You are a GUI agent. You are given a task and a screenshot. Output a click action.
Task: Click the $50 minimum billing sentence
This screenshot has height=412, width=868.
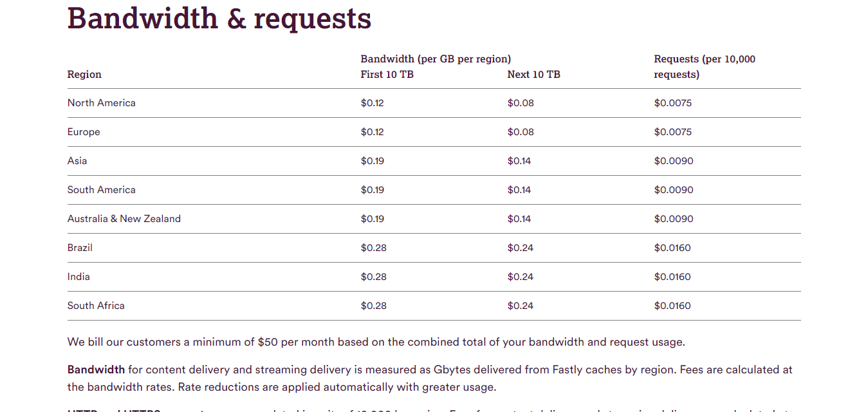point(376,342)
